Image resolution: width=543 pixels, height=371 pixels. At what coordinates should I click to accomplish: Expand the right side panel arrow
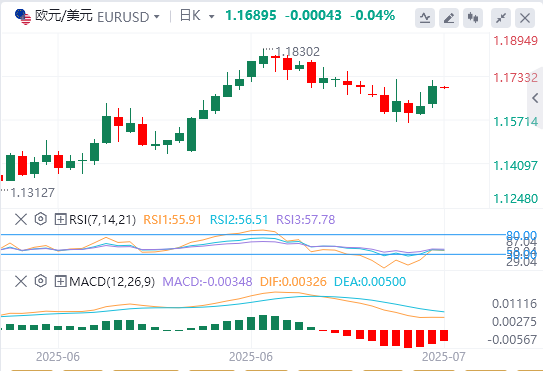(x=535, y=98)
